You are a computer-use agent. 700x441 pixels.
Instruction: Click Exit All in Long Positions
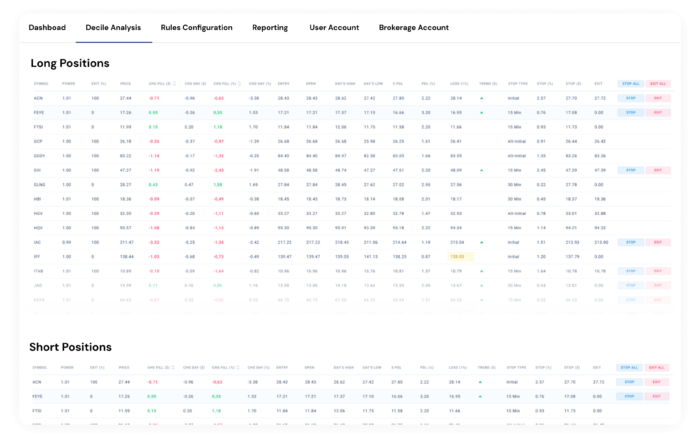point(658,83)
